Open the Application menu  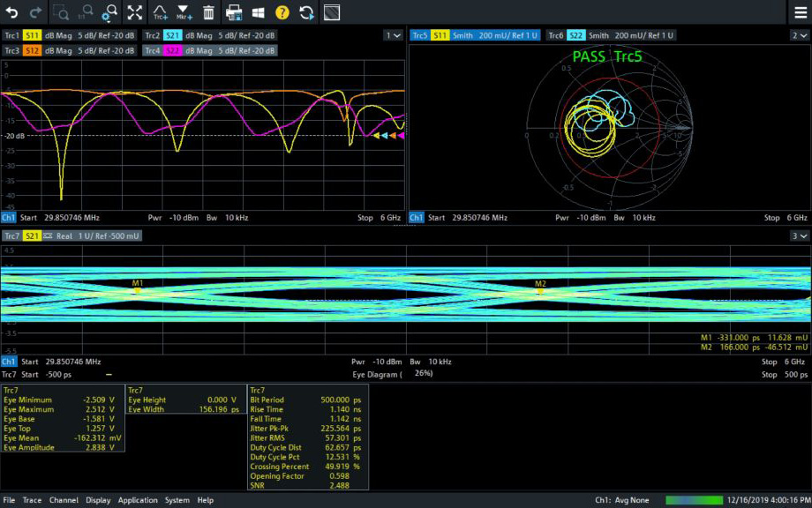coord(138,500)
